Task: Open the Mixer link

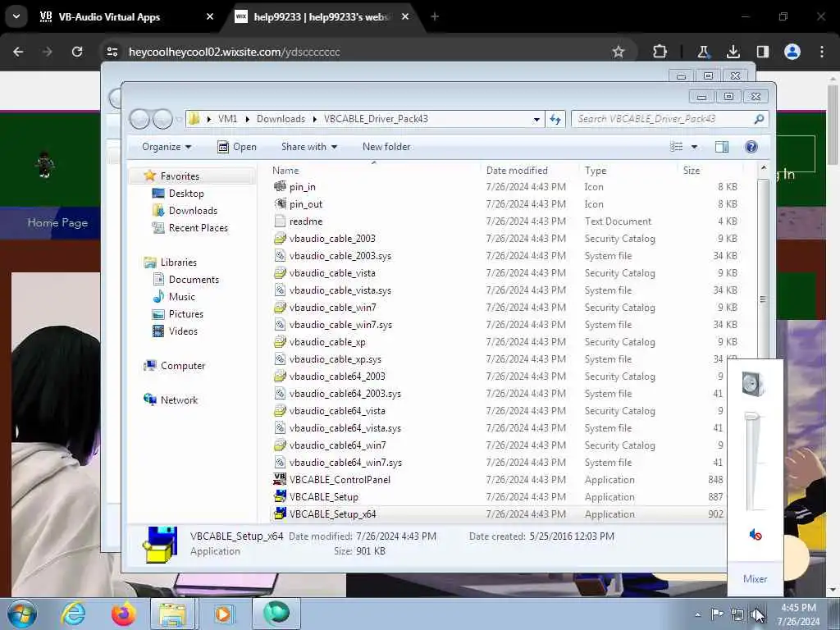Action: tap(755, 578)
